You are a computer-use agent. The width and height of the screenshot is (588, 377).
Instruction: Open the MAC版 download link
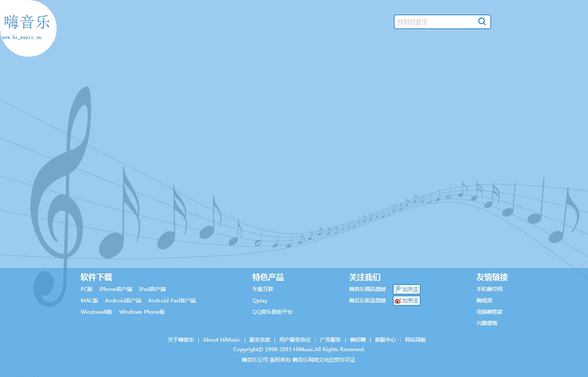[x=90, y=301]
